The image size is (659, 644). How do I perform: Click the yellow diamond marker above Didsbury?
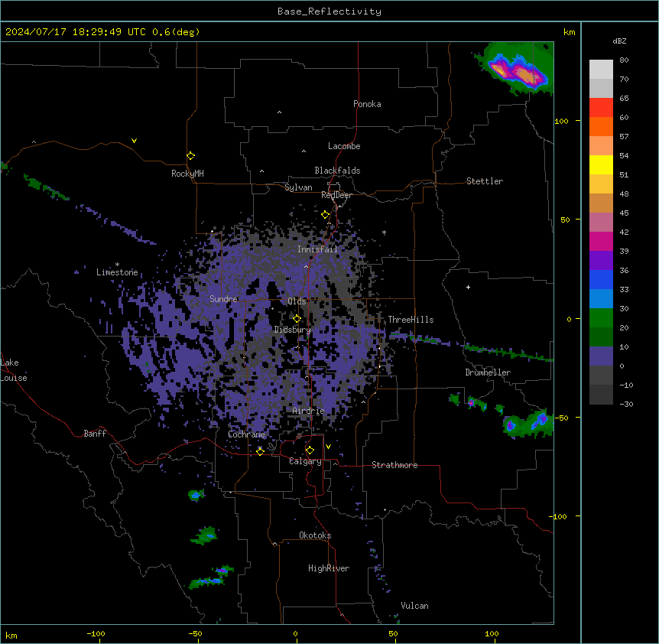click(297, 319)
